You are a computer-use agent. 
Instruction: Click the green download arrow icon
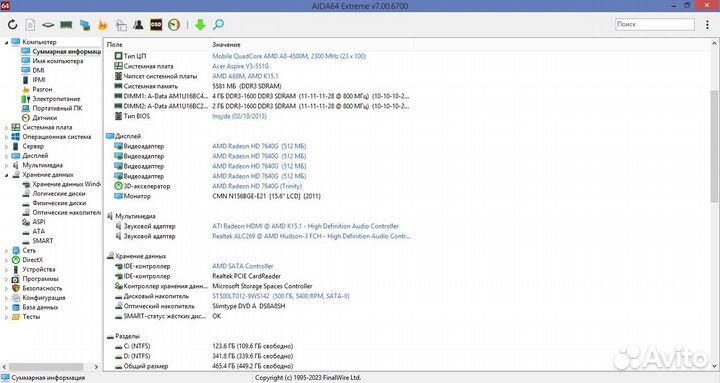coord(200,25)
